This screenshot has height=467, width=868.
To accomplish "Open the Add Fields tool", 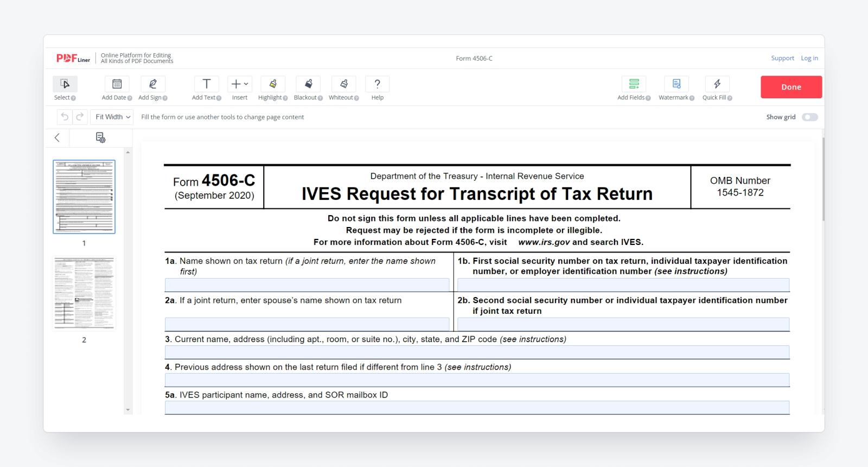I will point(634,84).
